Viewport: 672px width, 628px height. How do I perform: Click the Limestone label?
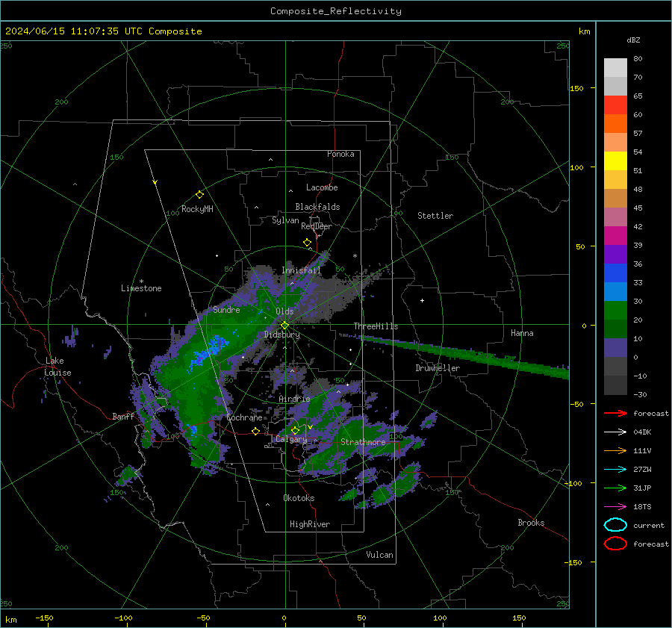(141, 288)
